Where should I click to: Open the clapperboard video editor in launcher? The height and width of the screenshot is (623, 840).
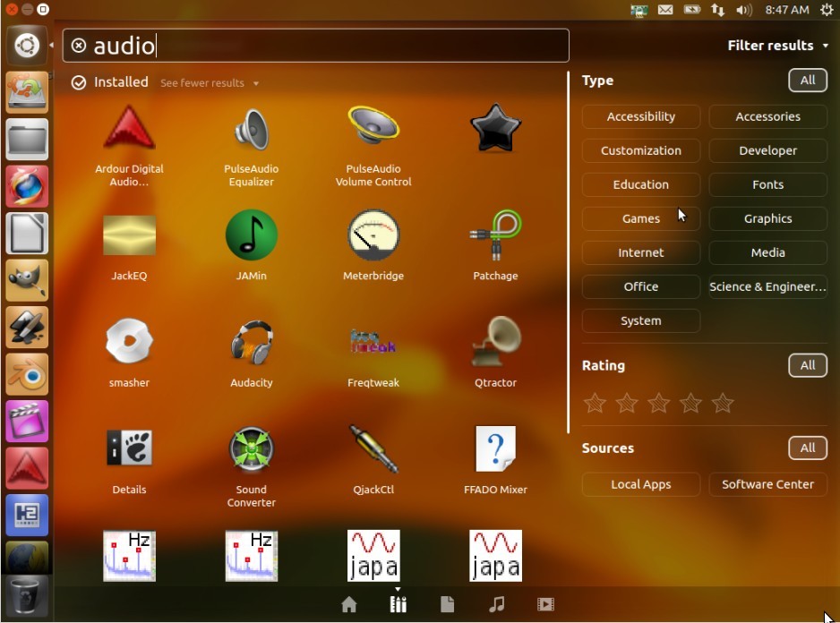pyautogui.click(x=27, y=421)
